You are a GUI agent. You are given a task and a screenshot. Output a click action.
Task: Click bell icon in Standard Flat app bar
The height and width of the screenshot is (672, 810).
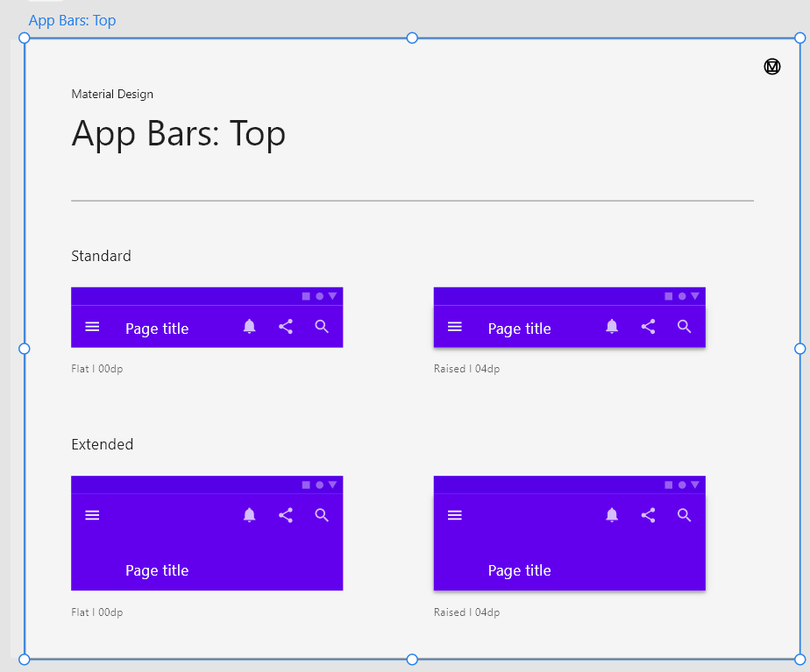pyautogui.click(x=250, y=326)
